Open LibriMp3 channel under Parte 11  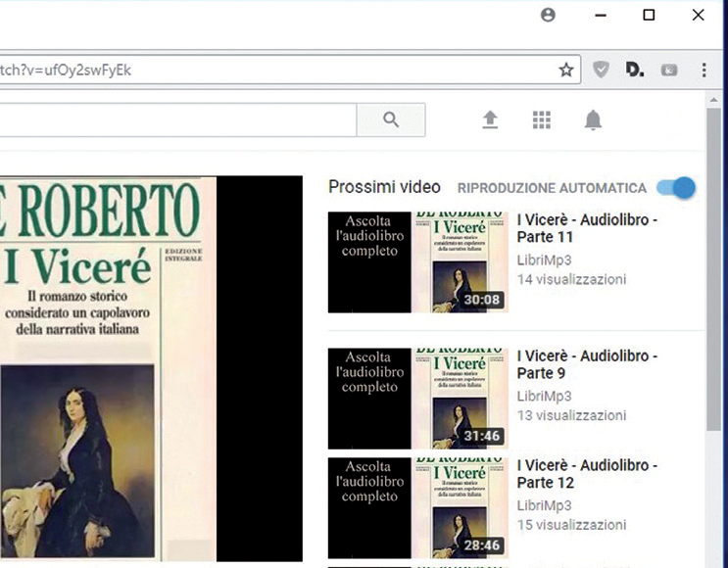pyautogui.click(x=544, y=260)
